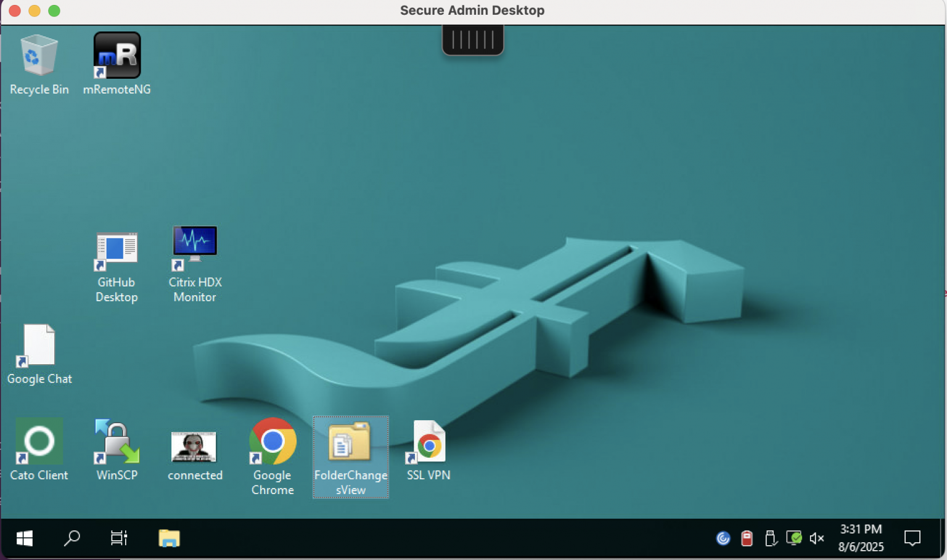Open Windows Search
Viewport: 947px width, 560px height.
pyautogui.click(x=72, y=538)
